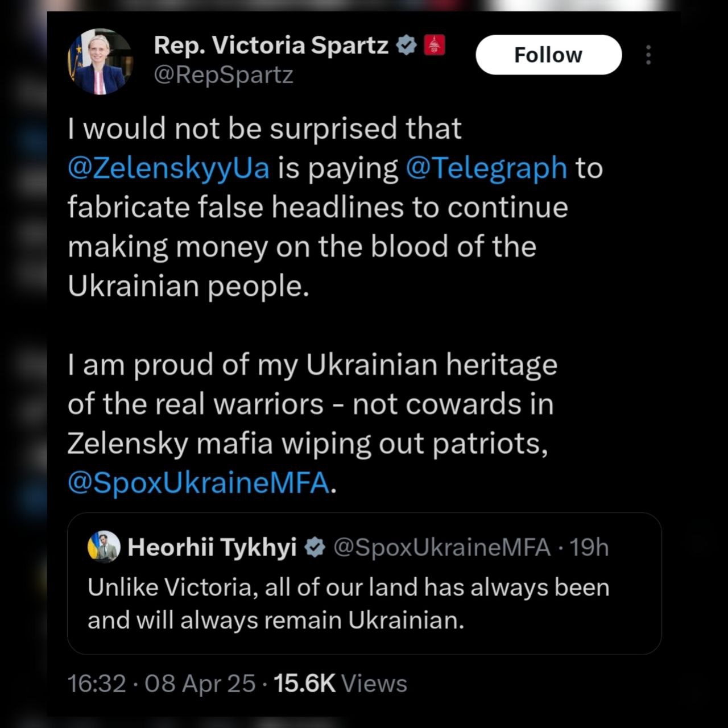This screenshot has width=728, height=728.
Task: Open the @Telegraph mention
Action: 487,168
